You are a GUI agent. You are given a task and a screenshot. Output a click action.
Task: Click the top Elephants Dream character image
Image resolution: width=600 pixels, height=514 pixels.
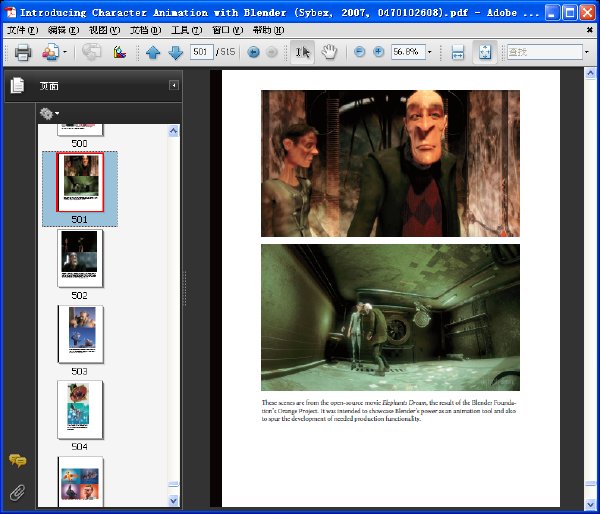point(390,163)
